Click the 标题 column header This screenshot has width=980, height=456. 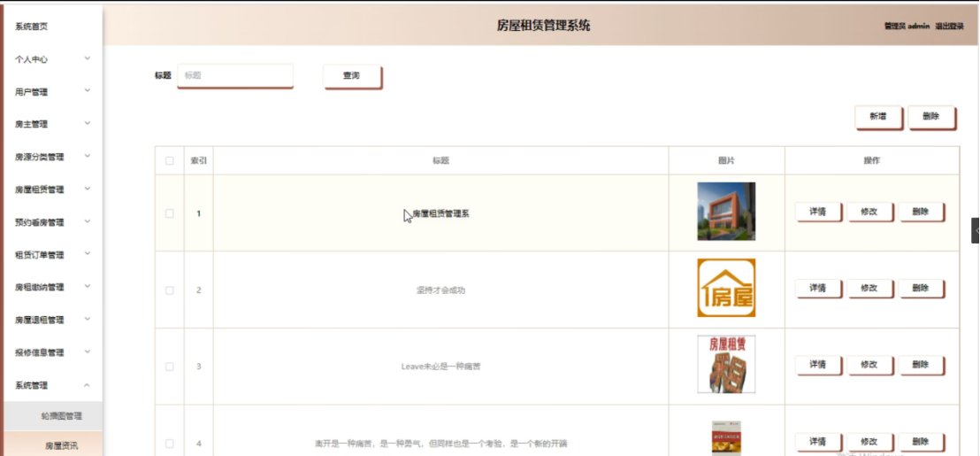click(440, 161)
